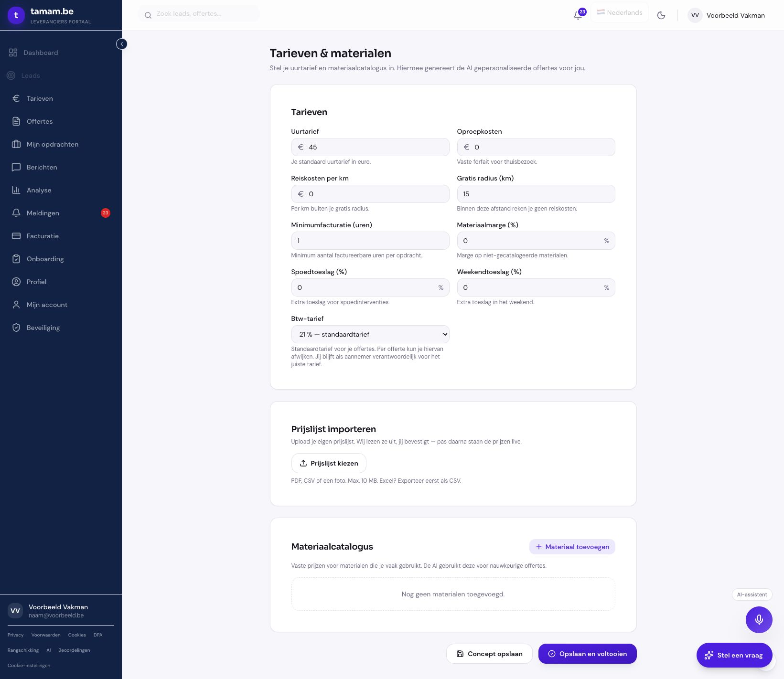Click the Prijslijst kiezen upload button
Viewport: 784px width, 679px height.
point(329,463)
